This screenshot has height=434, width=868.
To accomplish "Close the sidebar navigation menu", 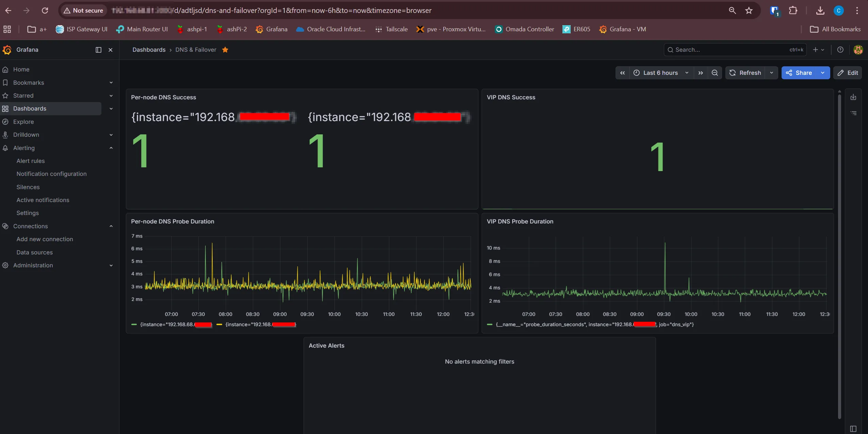I will [110, 50].
